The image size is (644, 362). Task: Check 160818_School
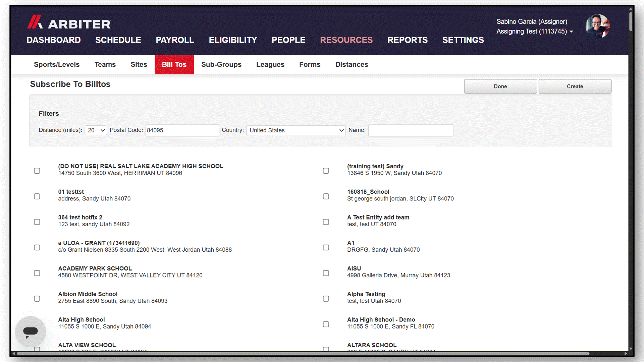pos(326,196)
